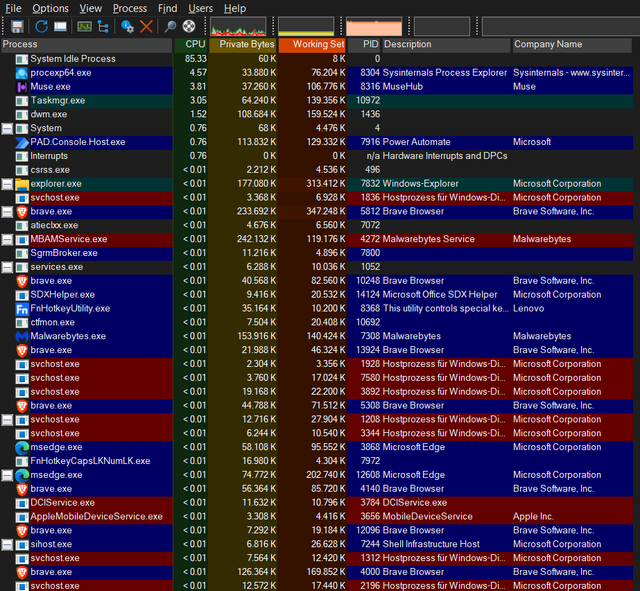Click the PAD.Console.Host.exe arrow icon
640x591 pixels.
click(x=22, y=142)
